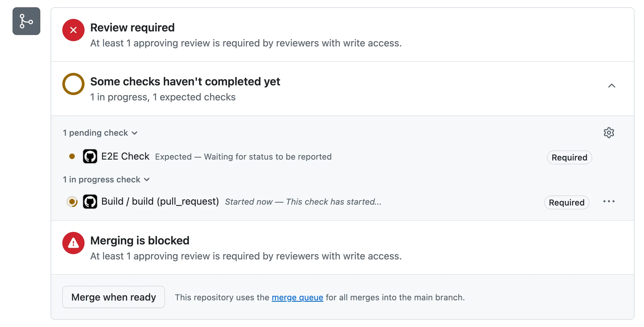Click Some checks haven't completed yet heading

tap(185, 82)
